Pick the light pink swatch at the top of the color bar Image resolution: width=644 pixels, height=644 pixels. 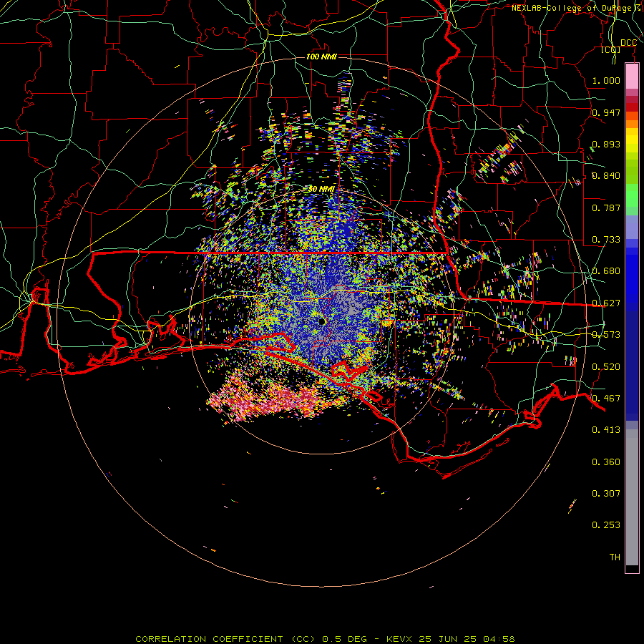632,76
